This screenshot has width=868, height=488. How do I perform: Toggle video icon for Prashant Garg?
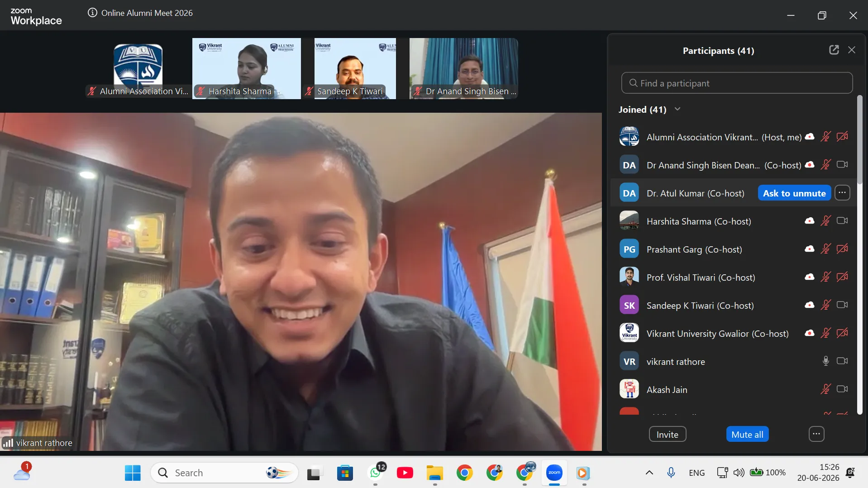point(842,249)
